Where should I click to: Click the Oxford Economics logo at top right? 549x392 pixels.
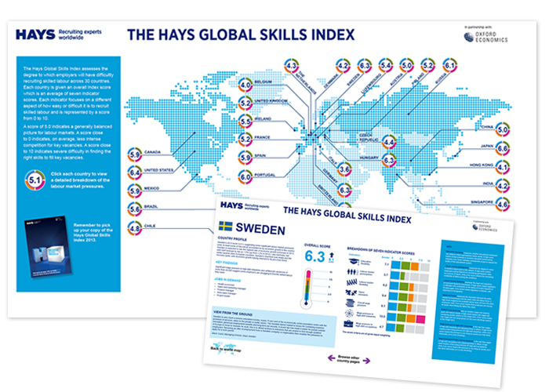click(485, 36)
